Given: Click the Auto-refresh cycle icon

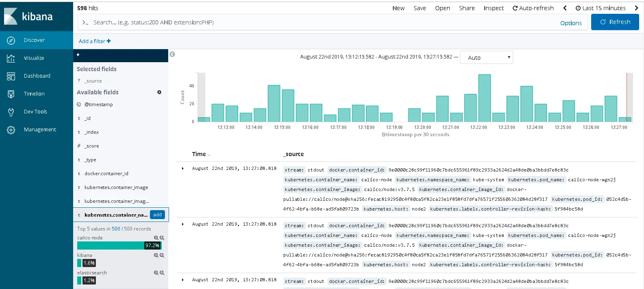Looking at the screenshot, I should pos(515,8).
